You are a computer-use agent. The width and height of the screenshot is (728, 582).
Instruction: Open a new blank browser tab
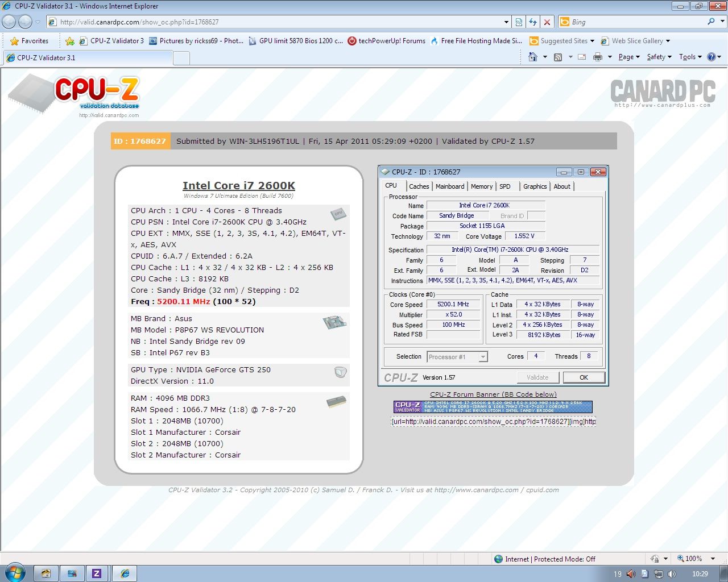(x=181, y=58)
